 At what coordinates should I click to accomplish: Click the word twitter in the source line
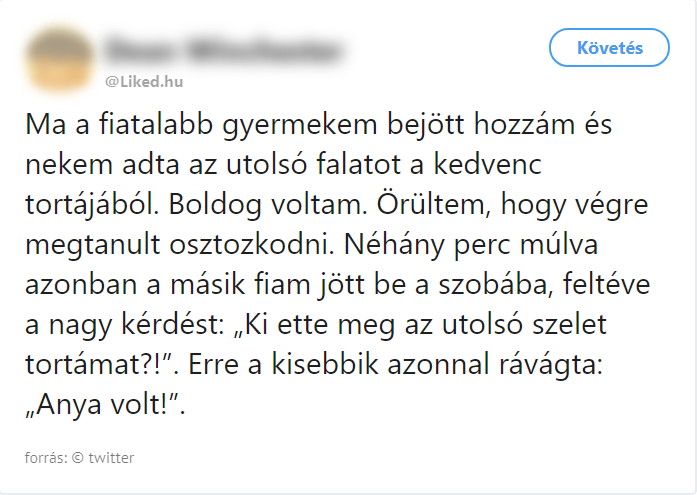pyautogui.click(x=111, y=458)
